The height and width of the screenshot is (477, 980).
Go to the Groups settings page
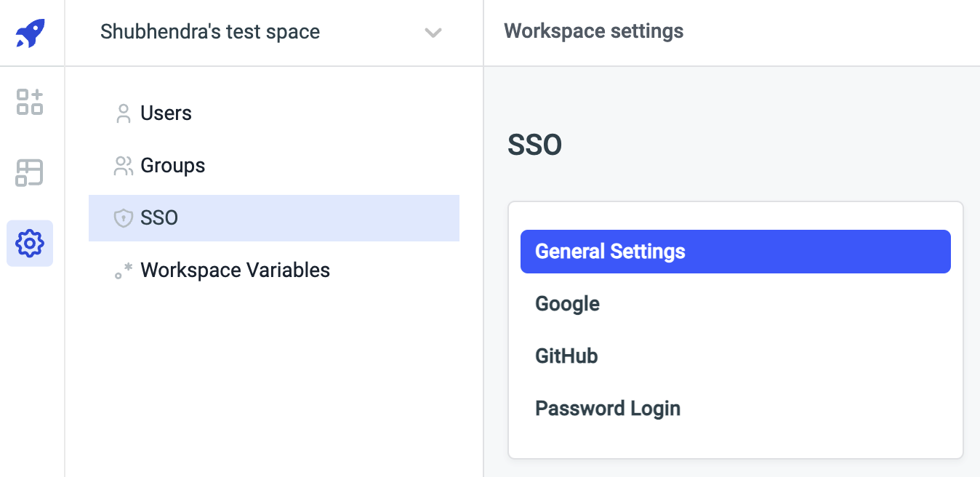(x=172, y=166)
